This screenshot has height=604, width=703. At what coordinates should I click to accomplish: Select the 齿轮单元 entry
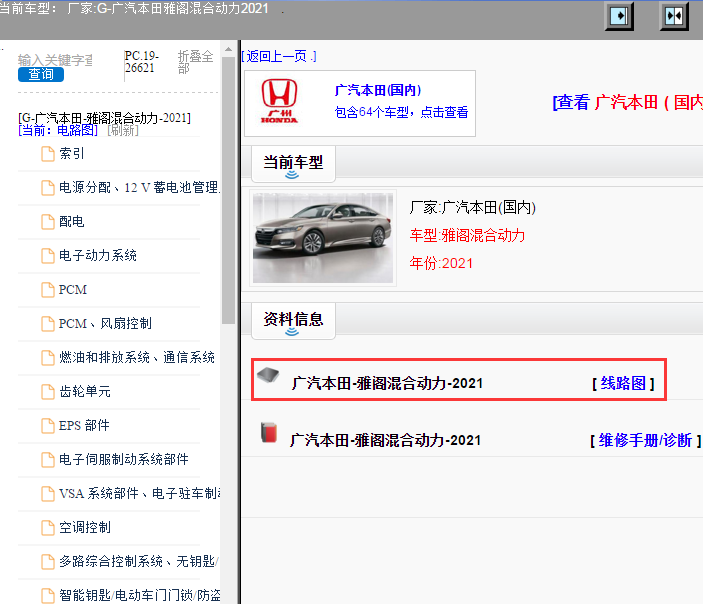[85, 391]
